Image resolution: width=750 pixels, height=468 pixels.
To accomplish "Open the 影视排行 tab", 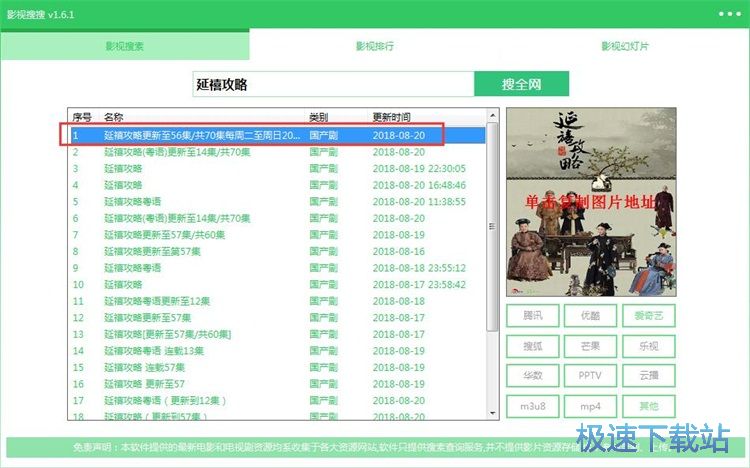I will pos(374,46).
